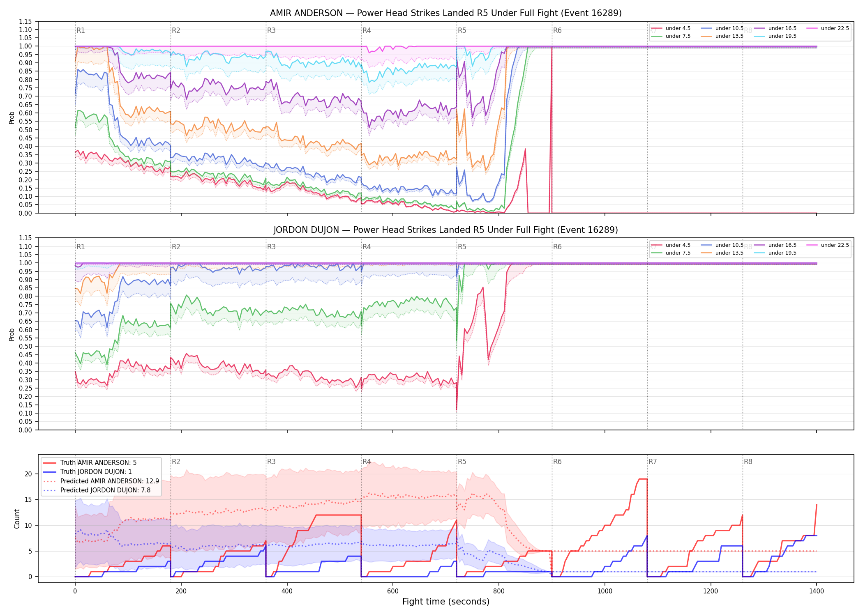This screenshot has height=616, width=863.
Task: Click x-axis tick label 1200
Action: [711, 591]
